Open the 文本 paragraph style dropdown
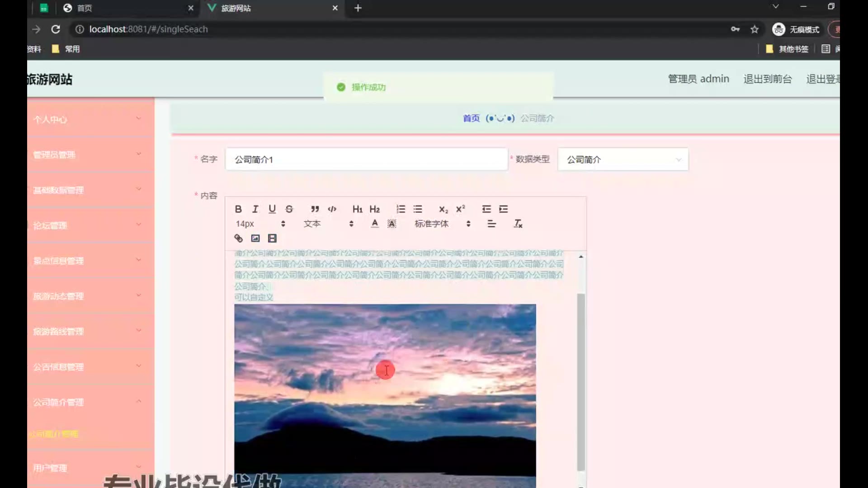 [x=328, y=224]
